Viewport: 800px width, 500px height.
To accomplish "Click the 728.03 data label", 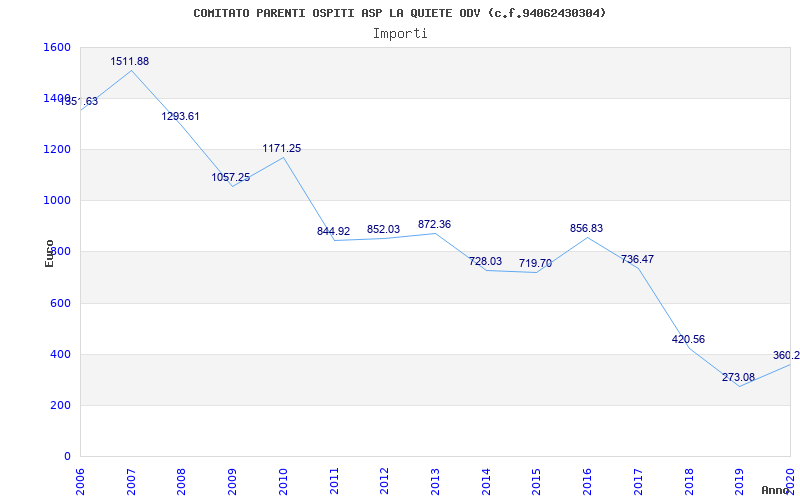I will [486, 261].
